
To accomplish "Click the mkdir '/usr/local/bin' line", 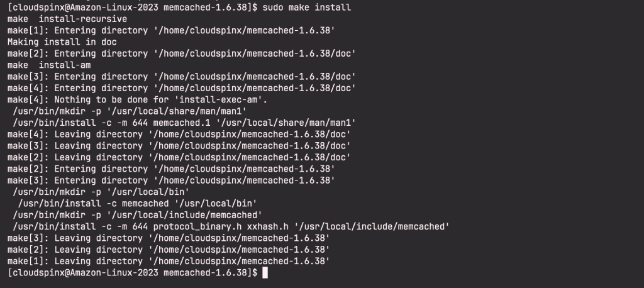I will pos(101,192).
